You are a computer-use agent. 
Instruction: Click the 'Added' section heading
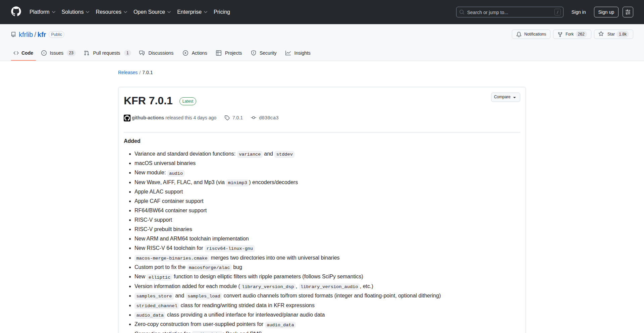tap(132, 141)
